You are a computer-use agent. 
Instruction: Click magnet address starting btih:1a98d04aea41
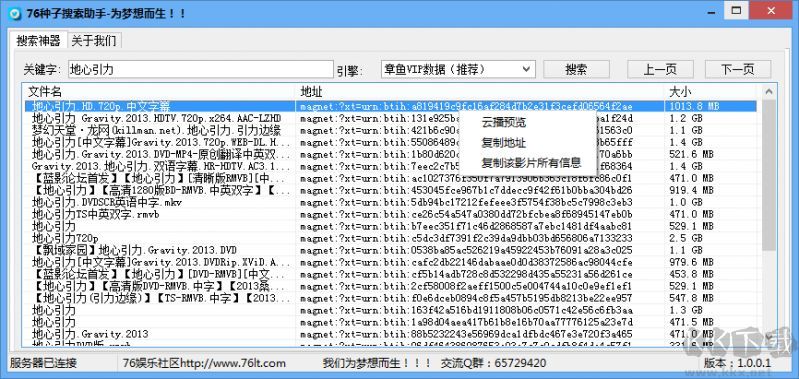466,322
